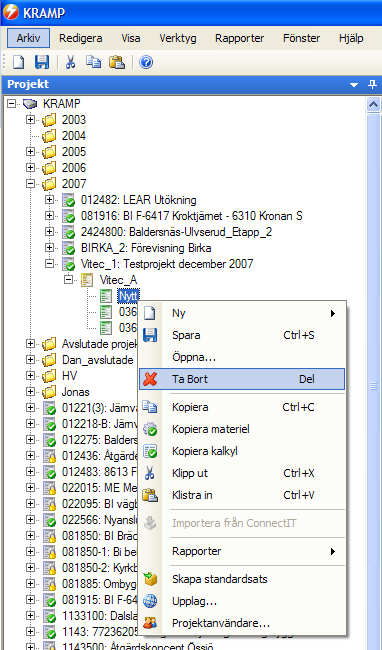
Task: Expand the 2003 folder node
Action: coord(30,120)
